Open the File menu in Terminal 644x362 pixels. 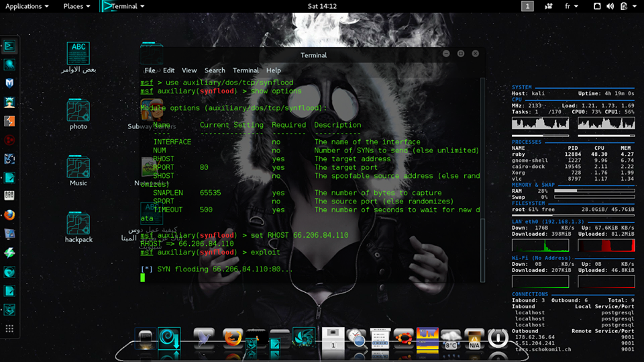(150, 71)
